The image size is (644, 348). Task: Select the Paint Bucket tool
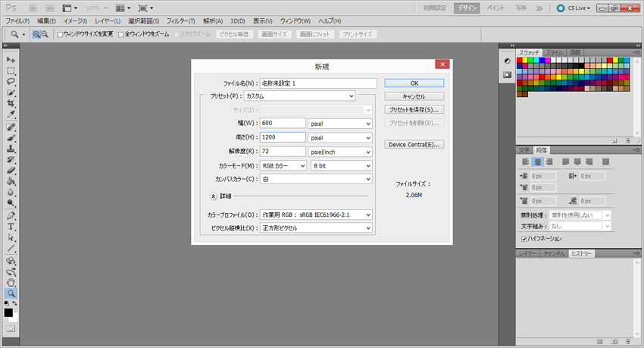pyautogui.click(x=11, y=181)
